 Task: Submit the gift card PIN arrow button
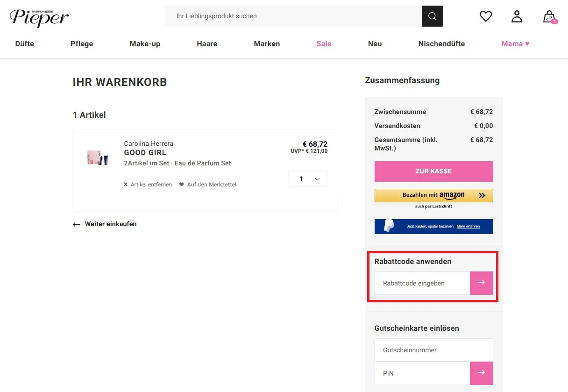point(481,373)
